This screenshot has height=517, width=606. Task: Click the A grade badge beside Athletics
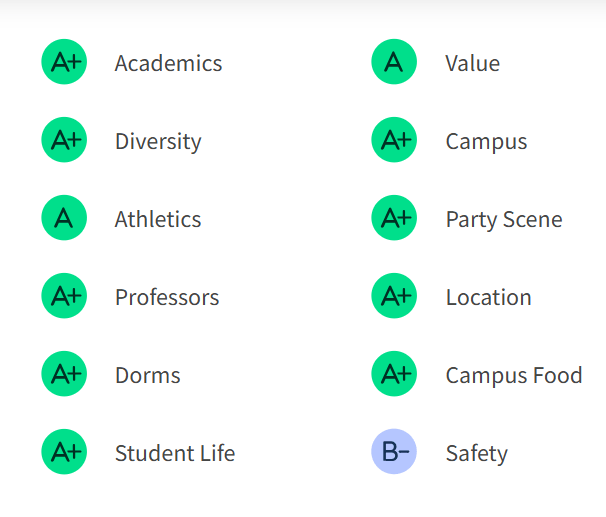[x=64, y=219]
